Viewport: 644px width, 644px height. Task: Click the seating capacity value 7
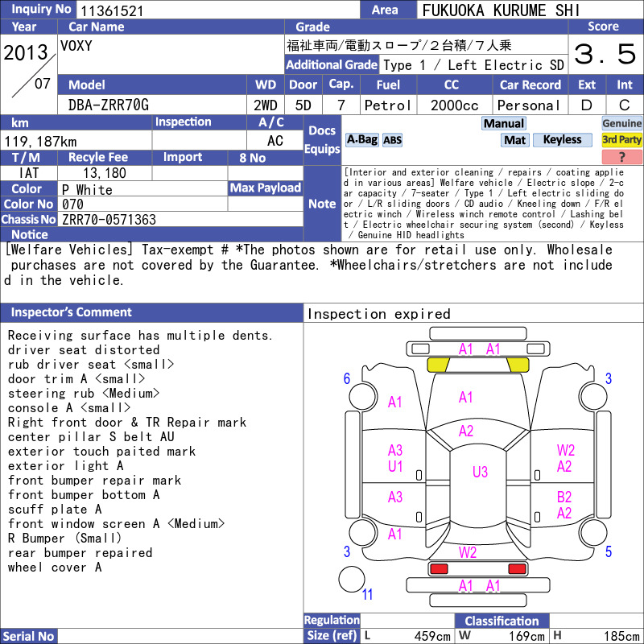(341, 105)
